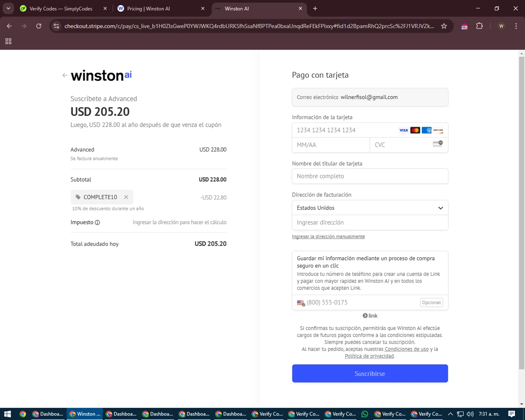
Task: Click Ingresar la dirección manualmente link
Action: coord(328,237)
